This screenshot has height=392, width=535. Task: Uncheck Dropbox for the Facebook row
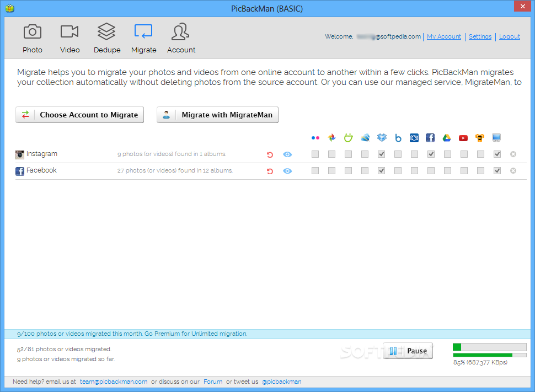click(x=382, y=170)
